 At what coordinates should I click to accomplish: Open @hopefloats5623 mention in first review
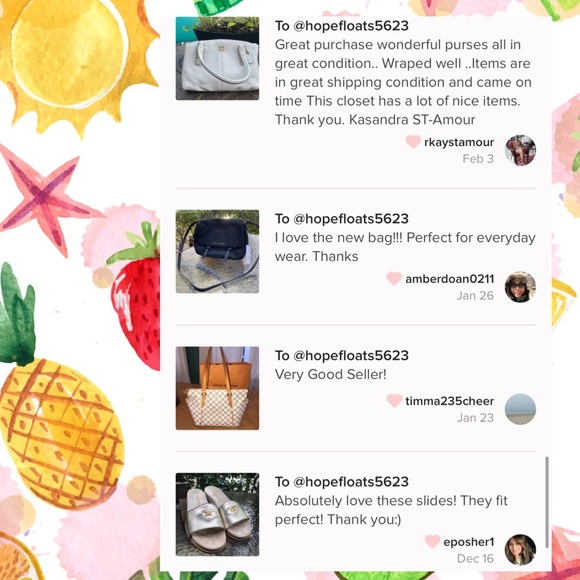click(x=351, y=26)
